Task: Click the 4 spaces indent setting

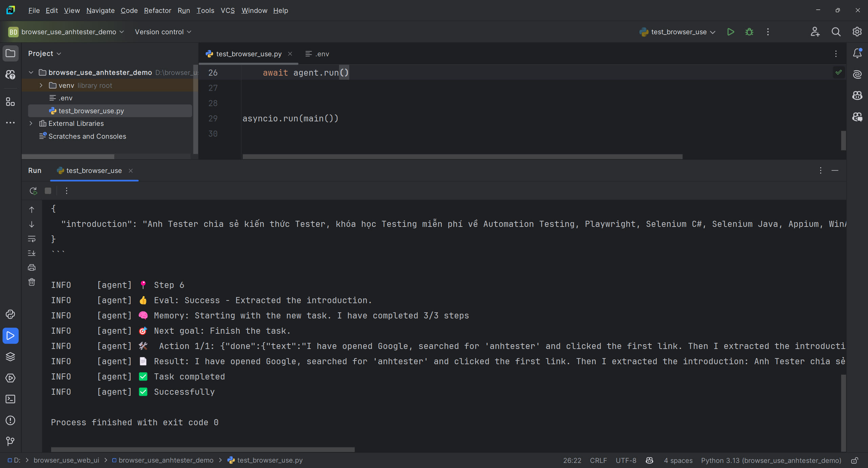Action: pyautogui.click(x=678, y=461)
